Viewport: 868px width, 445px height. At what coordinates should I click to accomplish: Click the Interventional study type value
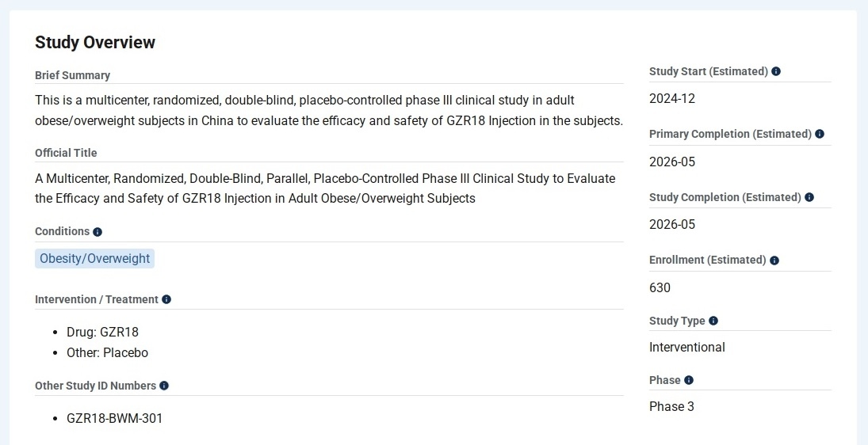pos(686,347)
